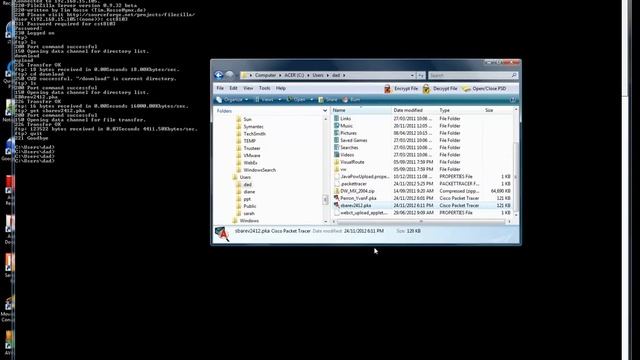The width and height of the screenshot is (640, 360).
Task: Click the Back navigation arrow in Explorer
Action: [219, 75]
